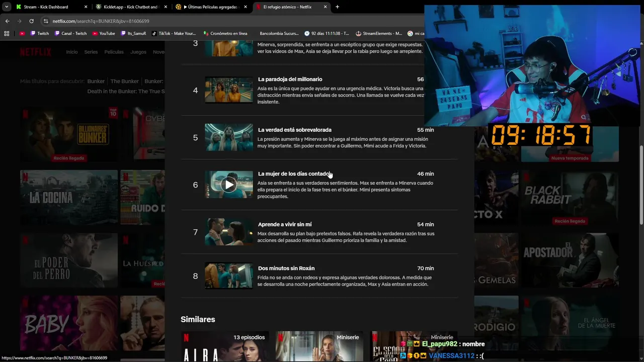The image size is (644, 362).
Task: Open the TikTok - Make Your bookmark
Action: [174, 34]
